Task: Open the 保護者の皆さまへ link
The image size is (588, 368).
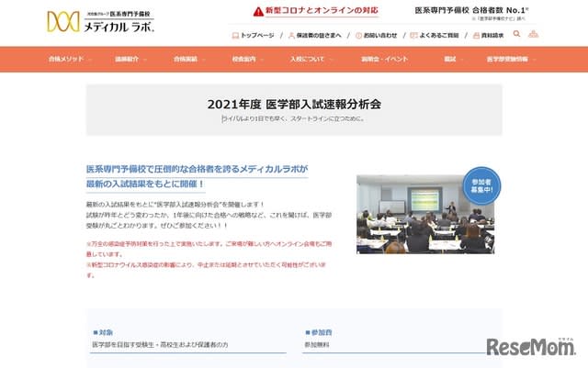Action: click(319, 36)
